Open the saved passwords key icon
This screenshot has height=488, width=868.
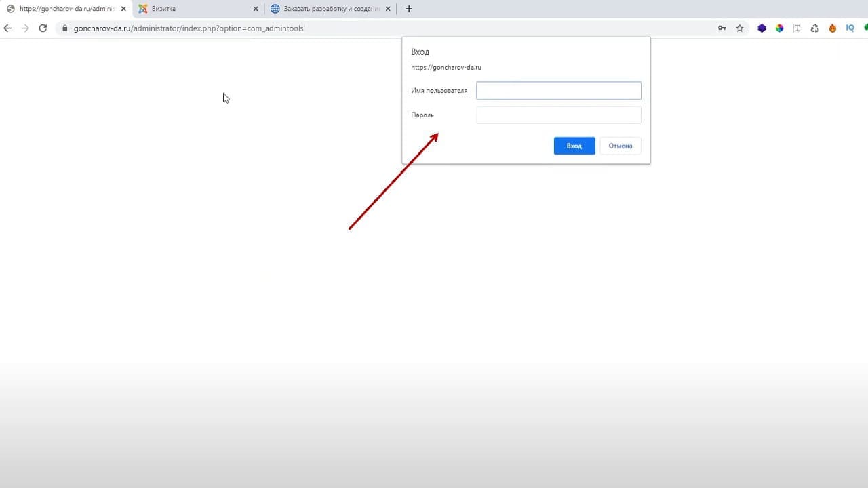(x=722, y=28)
